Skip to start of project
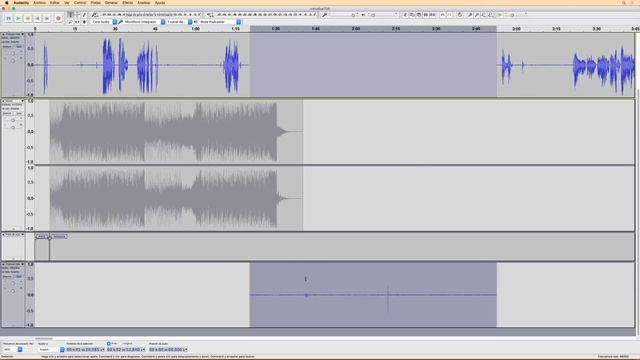This screenshot has width=640, height=360. (x=37, y=18)
